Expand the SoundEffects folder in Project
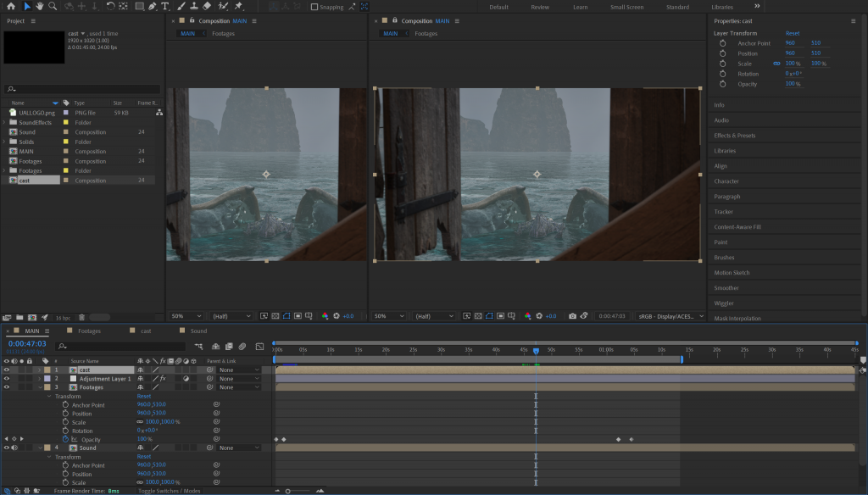868x495 pixels. pos(4,122)
